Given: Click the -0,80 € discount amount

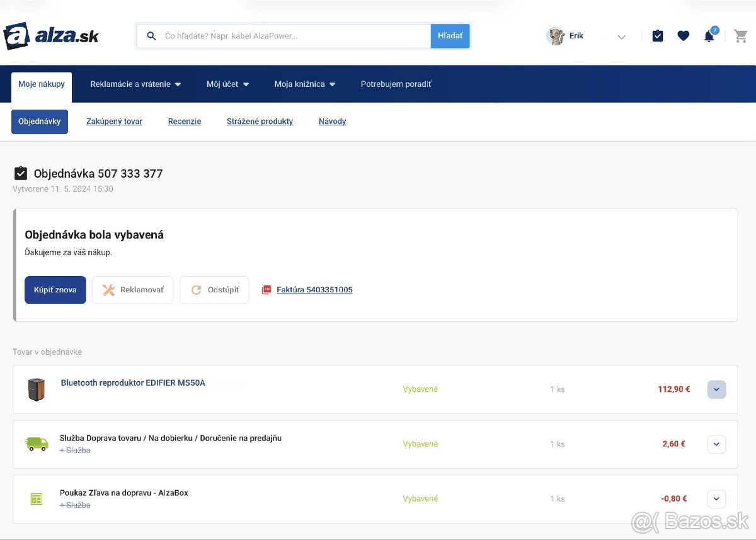Looking at the screenshot, I should pyautogui.click(x=674, y=498).
